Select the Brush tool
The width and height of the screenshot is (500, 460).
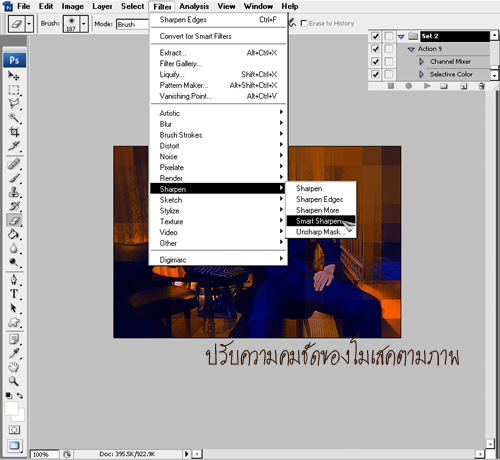tap(14, 178)
